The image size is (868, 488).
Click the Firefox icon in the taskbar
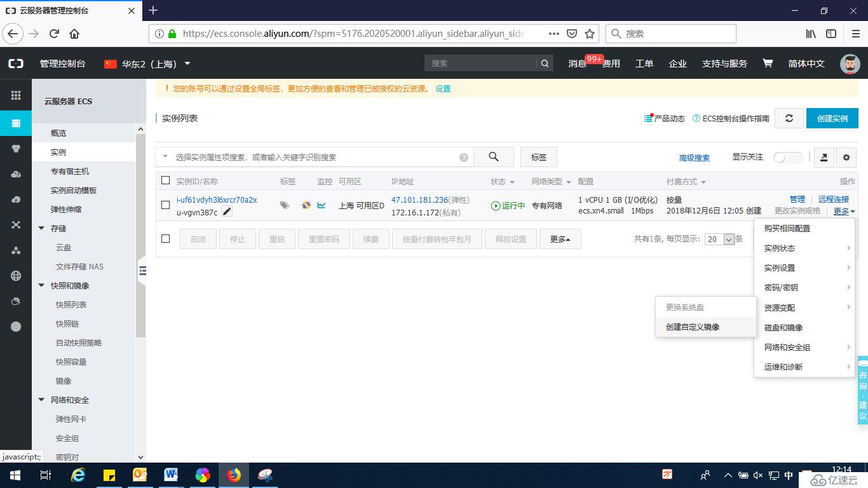click(x=234, y=475)
